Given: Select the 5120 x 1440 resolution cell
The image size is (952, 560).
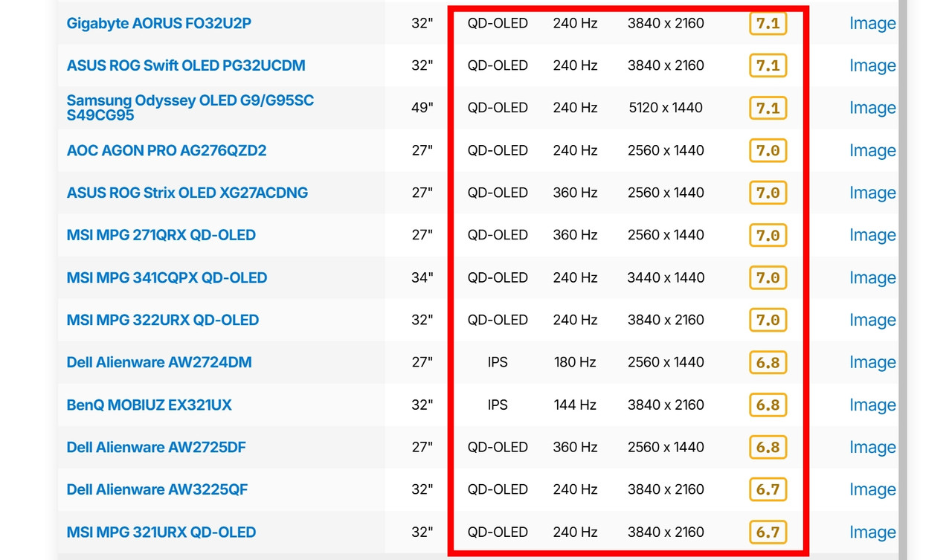Looking at the screenshot, I should coord(666,108).
